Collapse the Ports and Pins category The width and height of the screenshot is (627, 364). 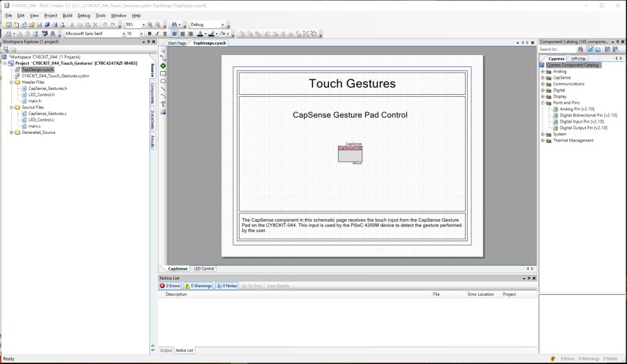click(543, 103)
